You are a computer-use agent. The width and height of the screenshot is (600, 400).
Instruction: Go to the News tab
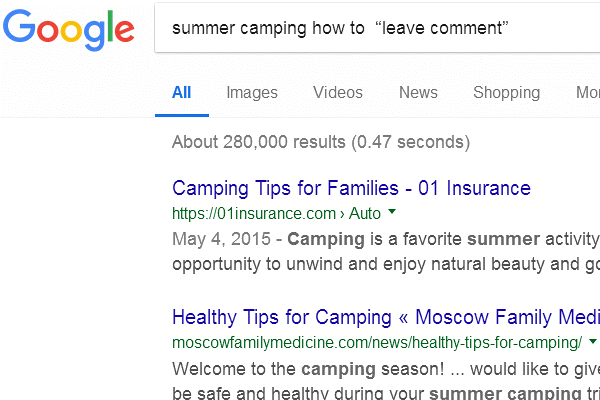pyautogui.click(x=418, y=93)
